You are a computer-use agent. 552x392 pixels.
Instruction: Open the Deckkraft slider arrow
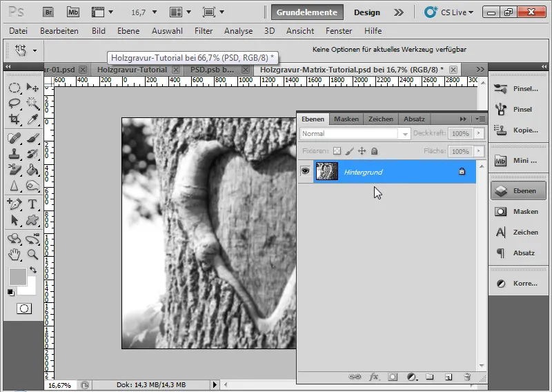[x=478, y=133]
